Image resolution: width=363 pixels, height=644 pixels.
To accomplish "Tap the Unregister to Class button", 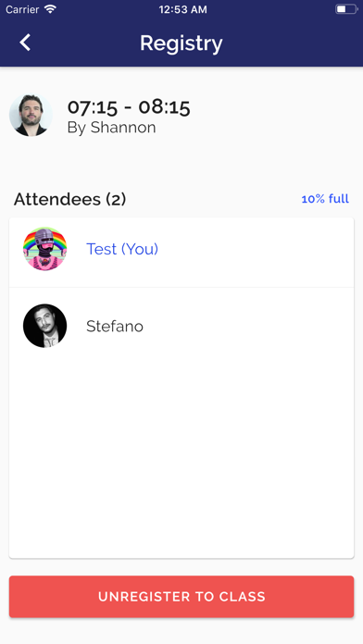I will pyautogui.click(x=181, y=597).
